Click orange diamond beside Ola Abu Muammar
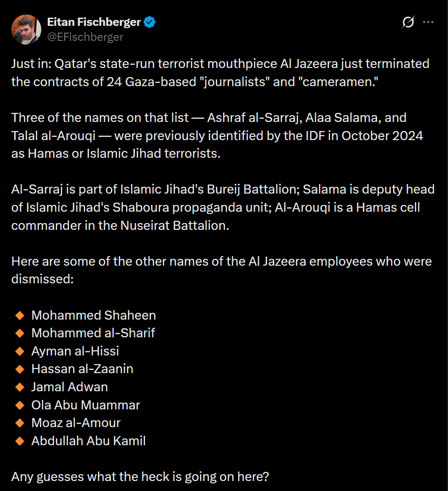The height and width of the screenshot is (491, 448). tap(20, 405)
